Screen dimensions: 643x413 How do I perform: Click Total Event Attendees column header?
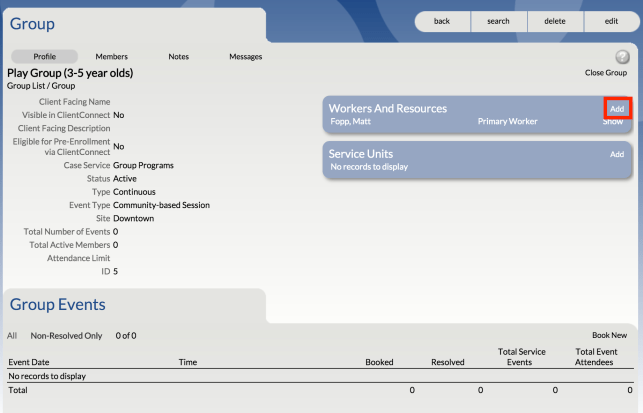pos(595,357)
